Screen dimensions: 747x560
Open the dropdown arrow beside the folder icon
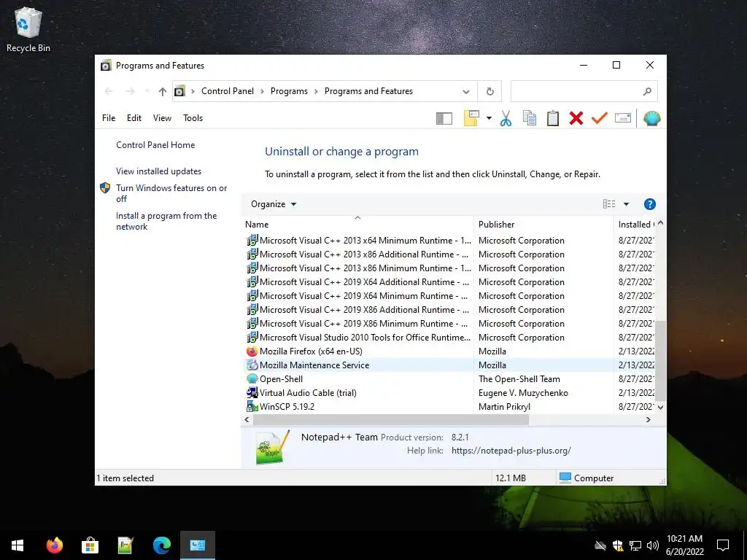[489, 118]
